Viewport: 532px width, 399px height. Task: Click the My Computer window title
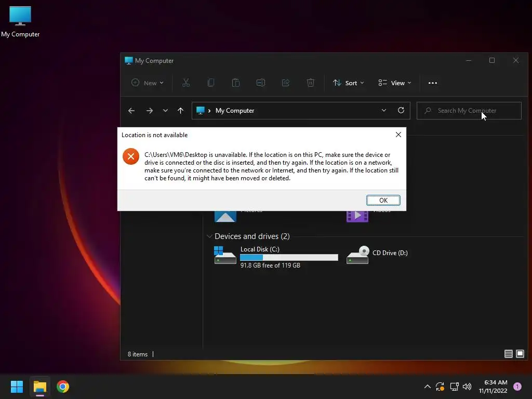tap(154, 61)
